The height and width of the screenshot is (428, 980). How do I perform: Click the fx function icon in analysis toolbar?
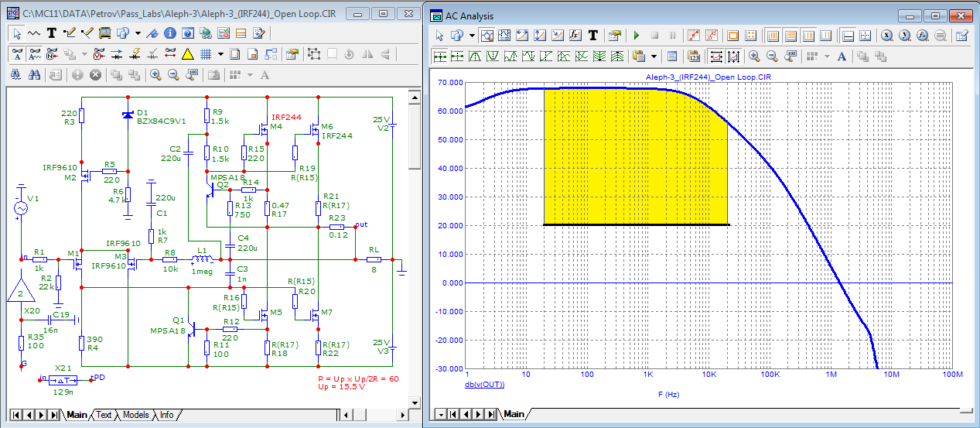coord(575,36)
